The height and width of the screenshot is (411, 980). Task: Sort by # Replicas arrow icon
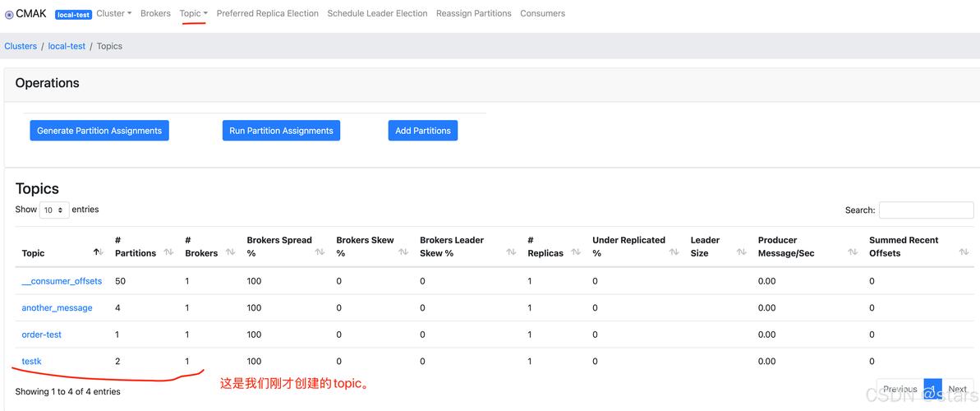576,252
